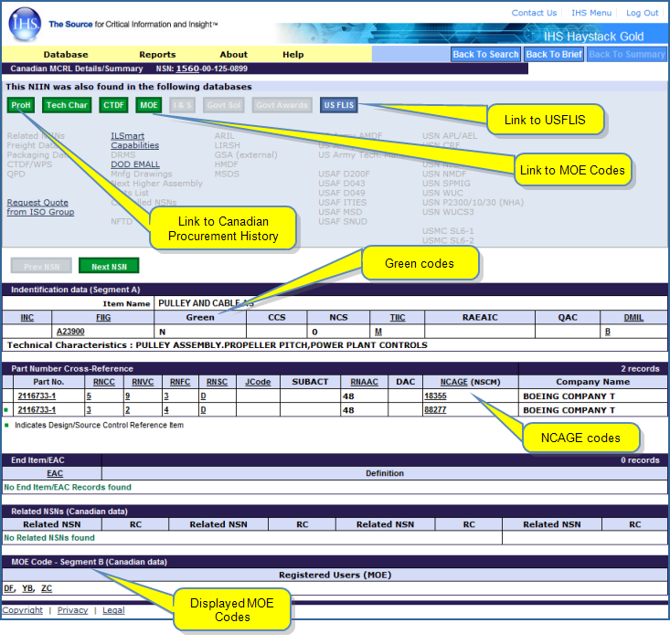The height and width of the screenshot is (644, 670).
Task: Click the INC column header link
Action: [x=27, y=318]
